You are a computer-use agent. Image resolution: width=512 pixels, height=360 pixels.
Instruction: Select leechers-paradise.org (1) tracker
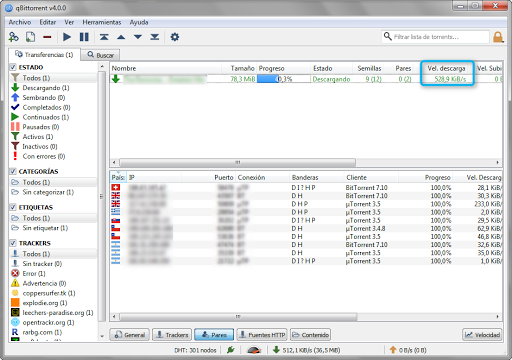[x=53, y=313]
